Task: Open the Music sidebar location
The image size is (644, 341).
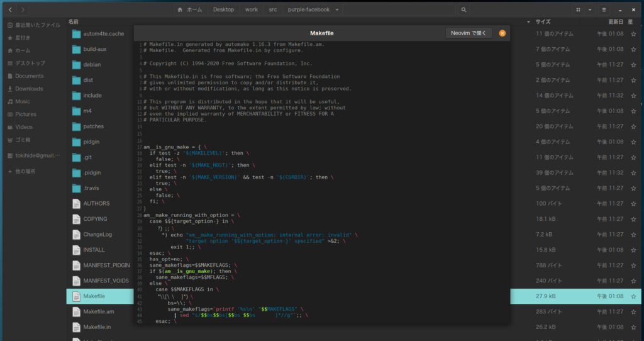Action: click(x=23, y=101)
